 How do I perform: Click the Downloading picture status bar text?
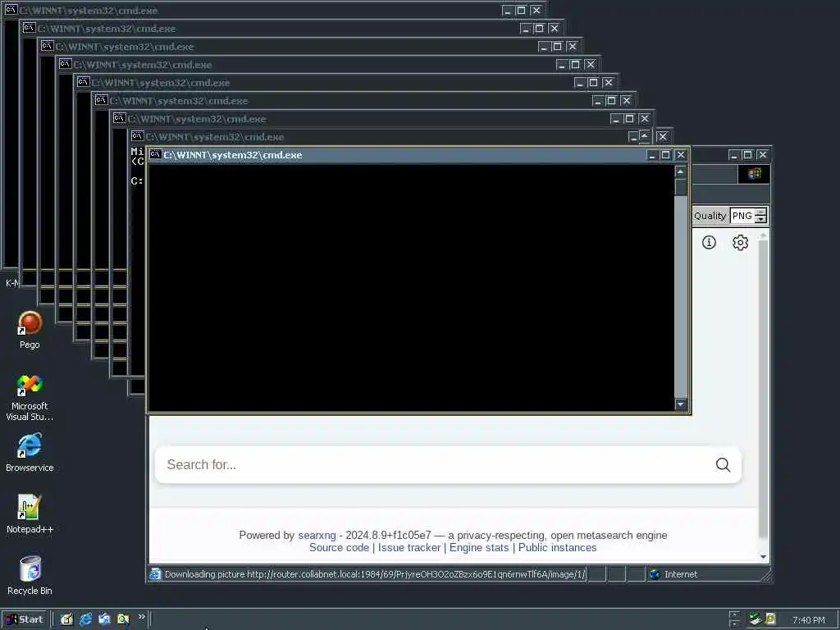point(374,574)
